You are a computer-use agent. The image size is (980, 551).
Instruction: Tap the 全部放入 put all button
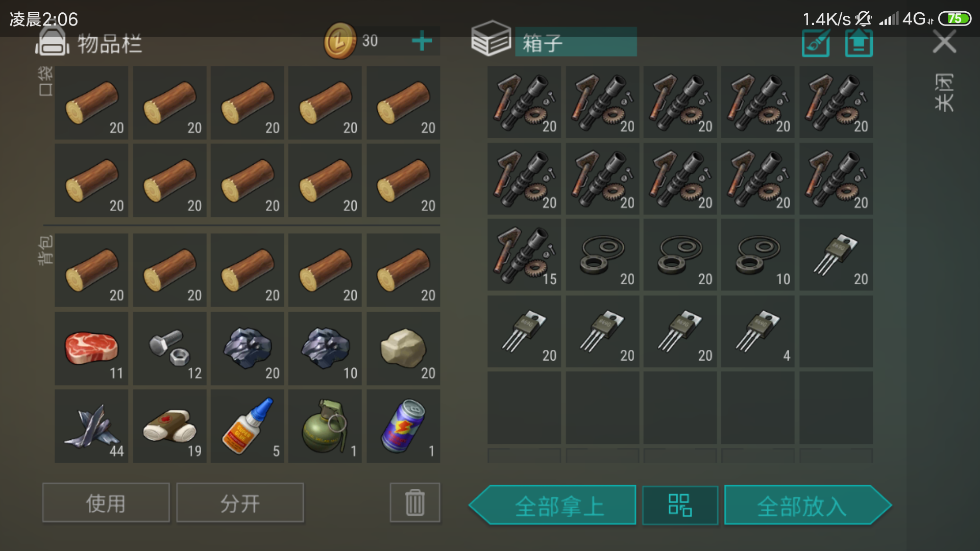click(x=807, y=505)
